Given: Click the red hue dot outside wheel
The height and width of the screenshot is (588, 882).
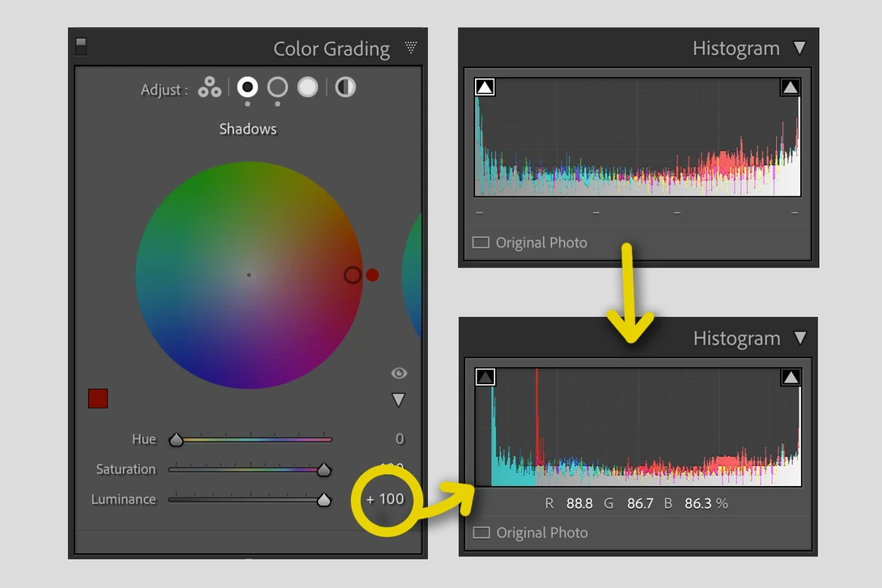Looking at the screenshot, I should 372,275.
